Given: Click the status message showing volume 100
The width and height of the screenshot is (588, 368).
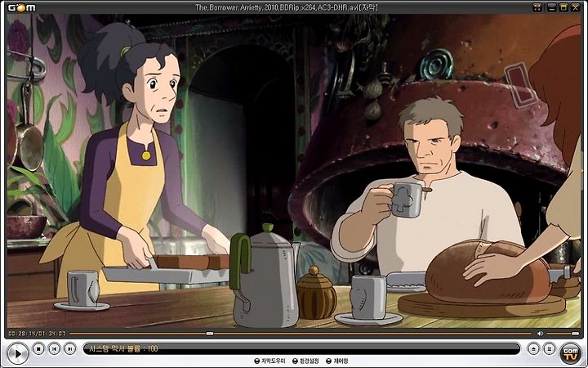Looking at the screenshot, I should coord(123,348).
